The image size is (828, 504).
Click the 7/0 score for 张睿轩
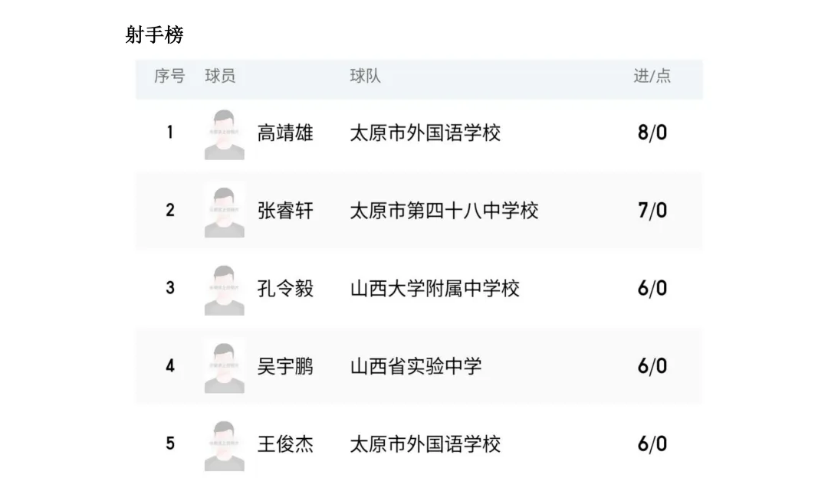[652, 211]
